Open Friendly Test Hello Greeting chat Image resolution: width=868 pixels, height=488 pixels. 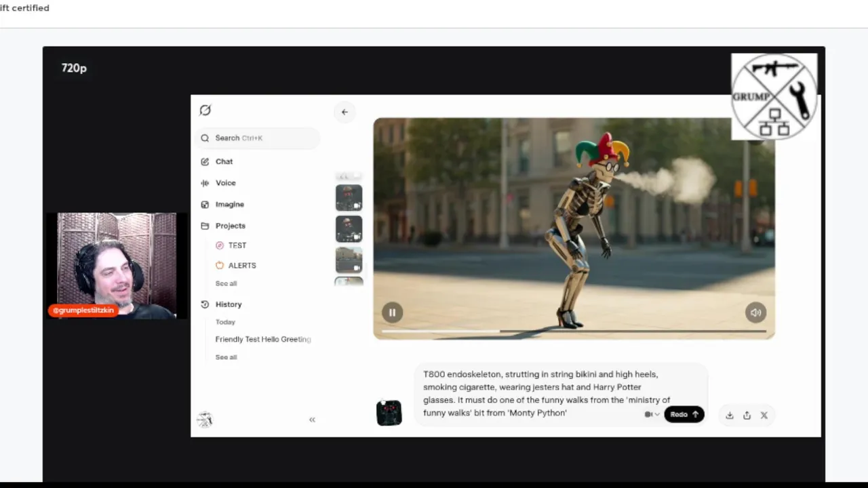(263, 339)
